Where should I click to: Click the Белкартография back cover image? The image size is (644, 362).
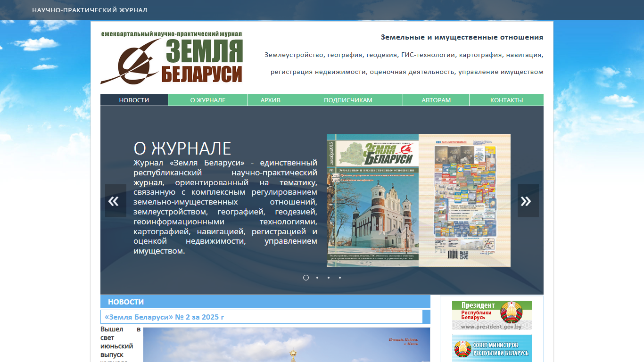coord(464,200)
